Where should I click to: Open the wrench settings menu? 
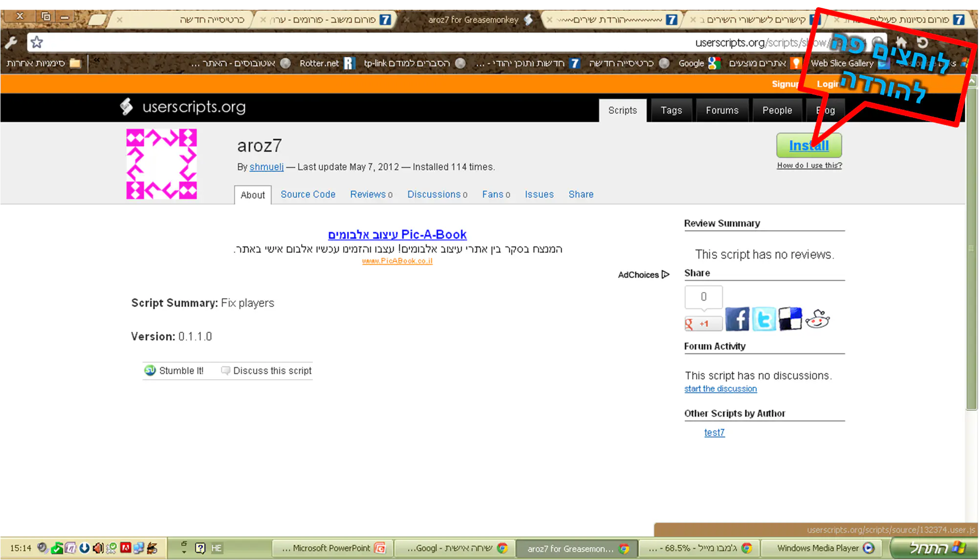click(11, 43)
